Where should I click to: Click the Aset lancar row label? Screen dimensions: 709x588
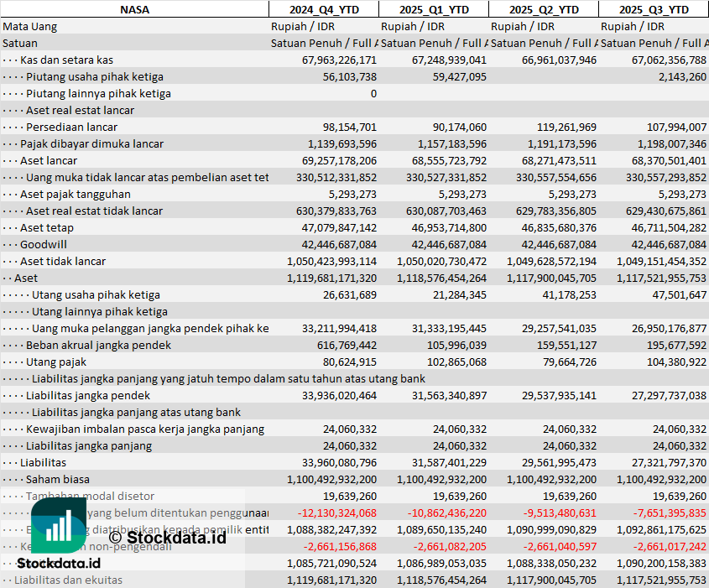pos(49,160)
